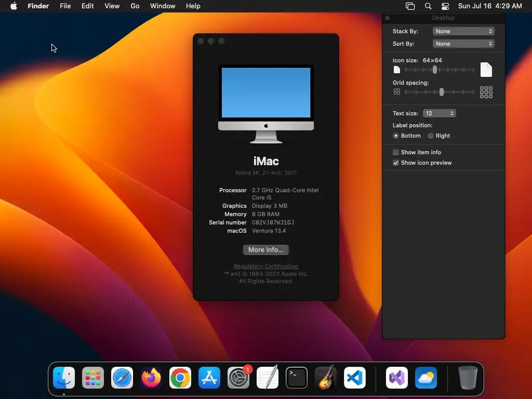The height and width of the screenshot is (399, 532).
Task: Open Control Center in menu bar
Action: click(x=445, y=6)
